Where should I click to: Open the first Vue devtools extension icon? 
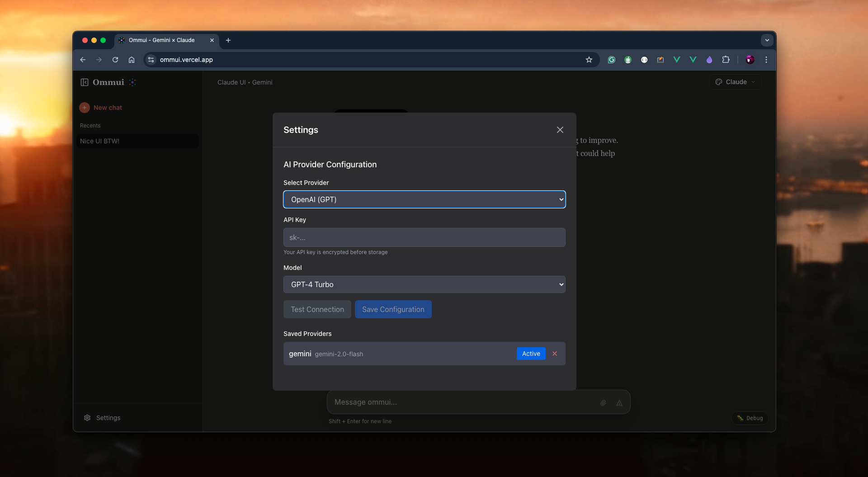pyautogui.click(x=677, y=60)
